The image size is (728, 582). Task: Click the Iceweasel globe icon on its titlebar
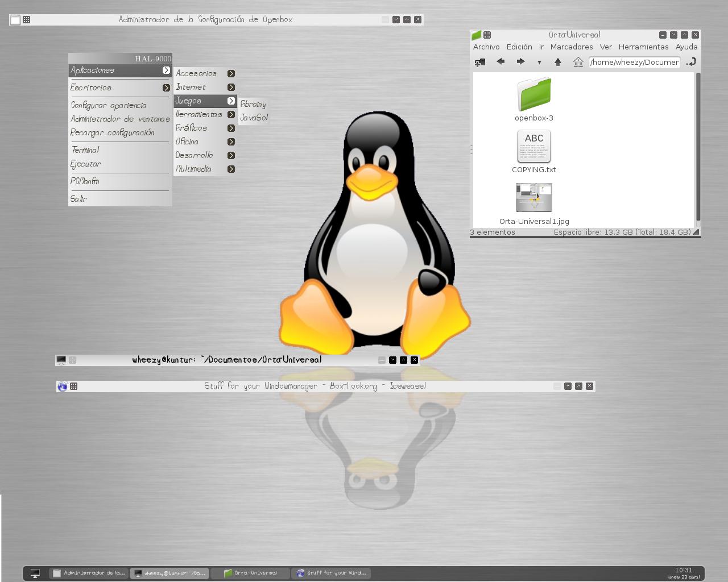coord(63,386)
